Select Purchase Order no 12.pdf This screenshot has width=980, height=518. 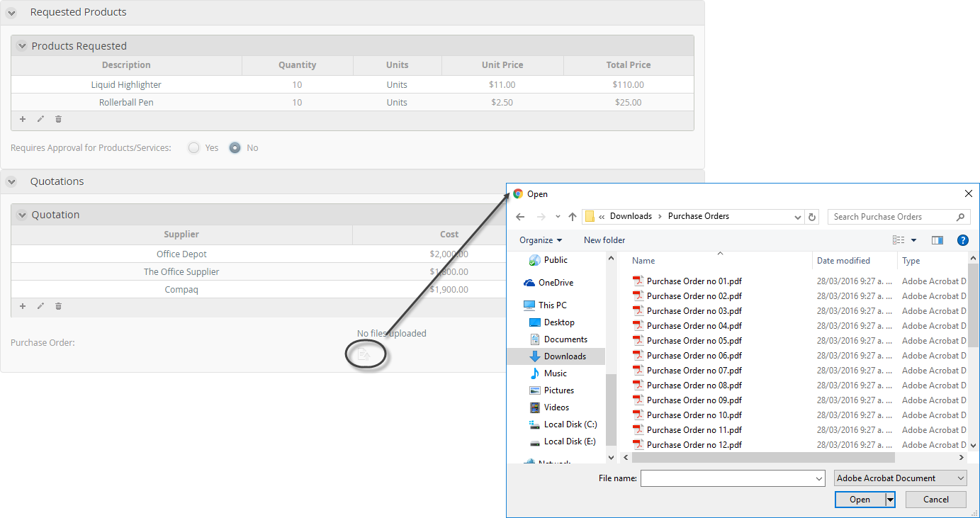[687, 445]
